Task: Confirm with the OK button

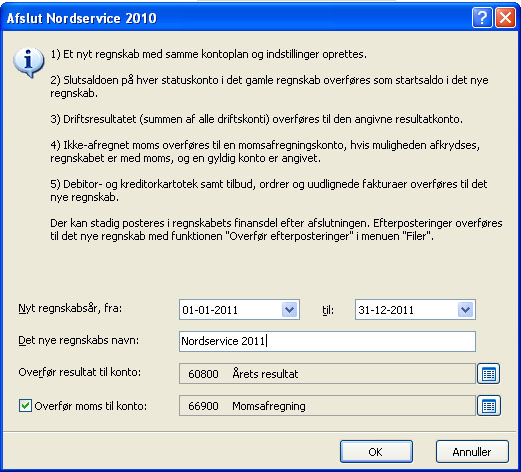Action: (376, 452)
